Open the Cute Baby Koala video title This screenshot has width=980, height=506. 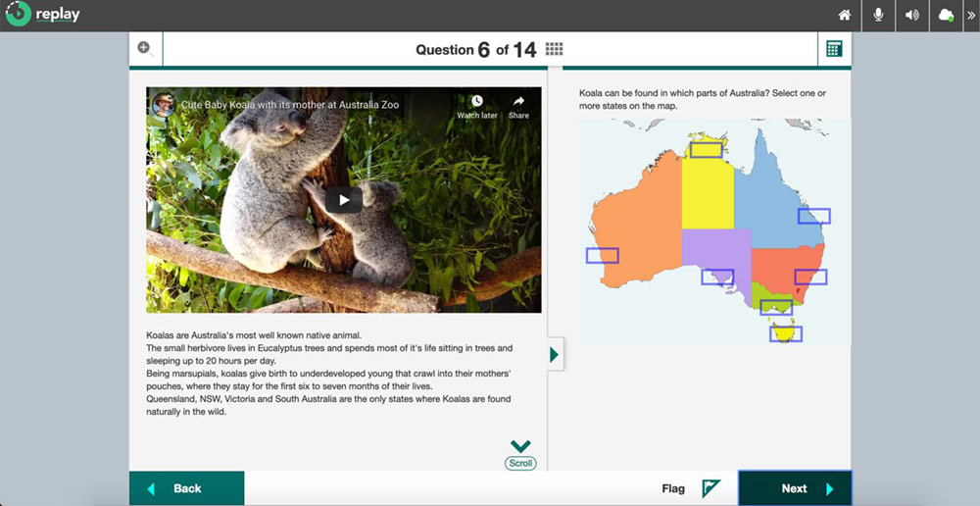[290, 105]
